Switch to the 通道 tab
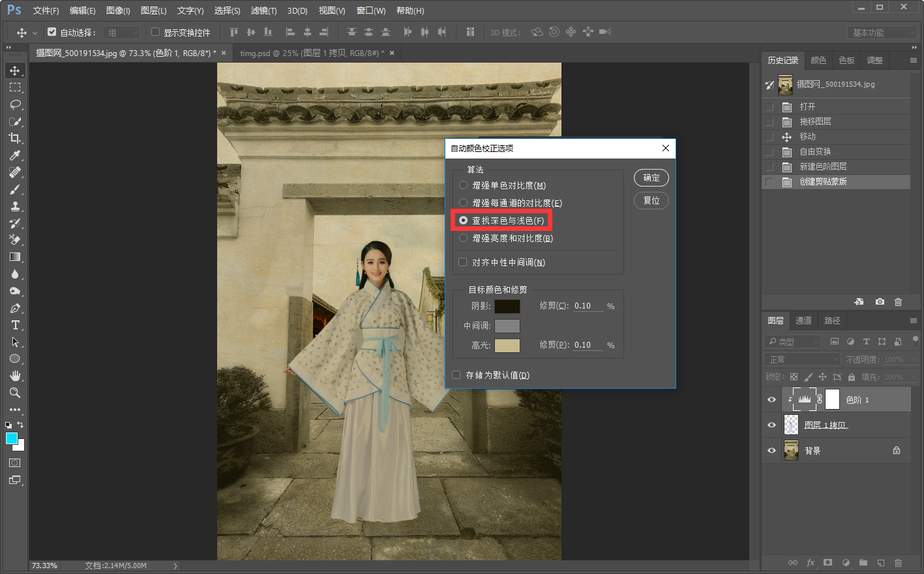Screen dimensions: 924x574 (803, 320)
